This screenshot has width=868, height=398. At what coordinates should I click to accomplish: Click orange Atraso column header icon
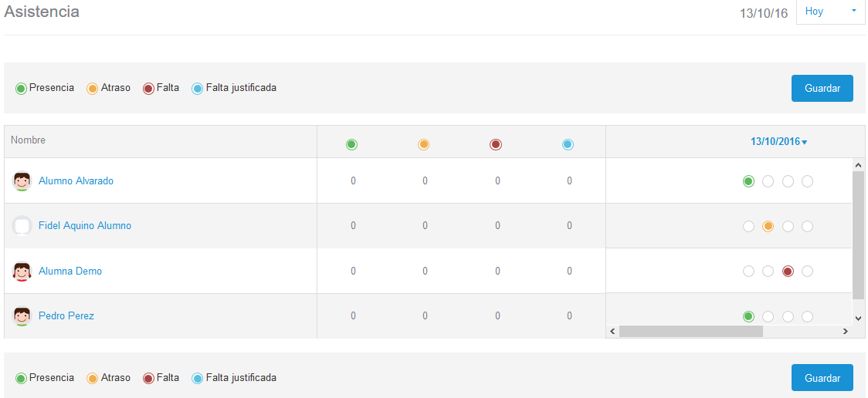(x=423, y=144)
